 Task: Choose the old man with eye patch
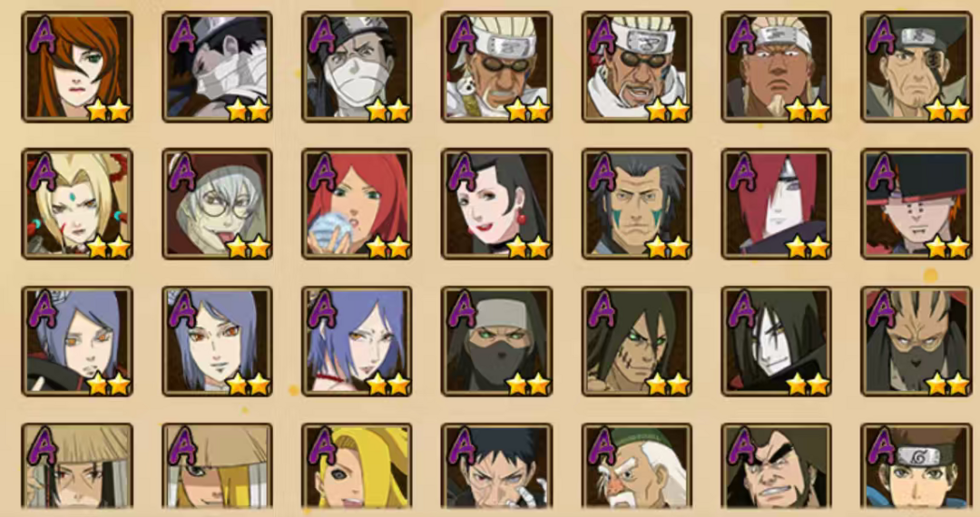point(916,67)
